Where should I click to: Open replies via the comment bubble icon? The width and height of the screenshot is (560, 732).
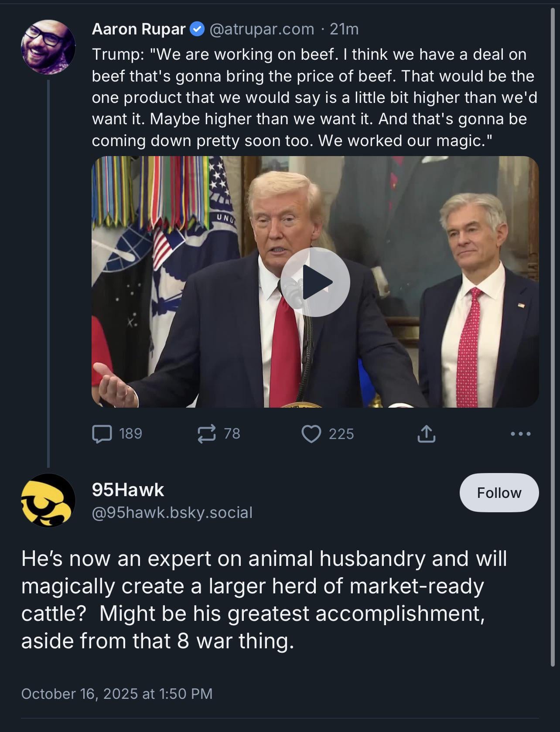(x=102, y=434)
